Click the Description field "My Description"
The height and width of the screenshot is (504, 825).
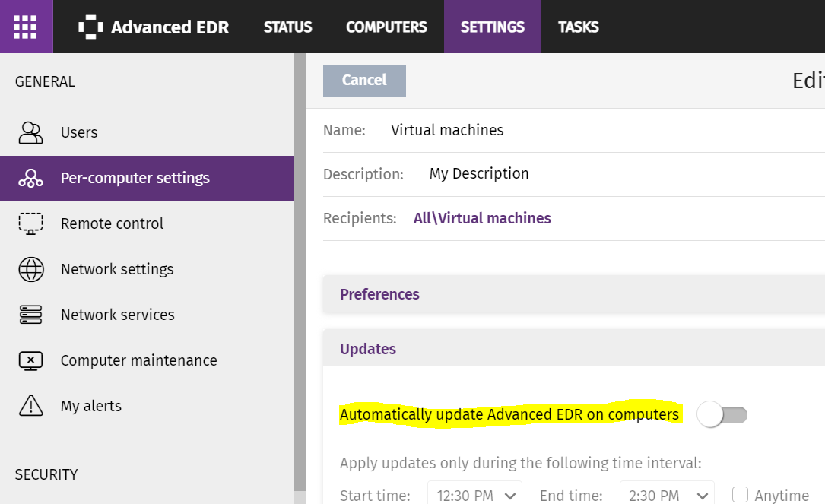click(x=479, y=173)
